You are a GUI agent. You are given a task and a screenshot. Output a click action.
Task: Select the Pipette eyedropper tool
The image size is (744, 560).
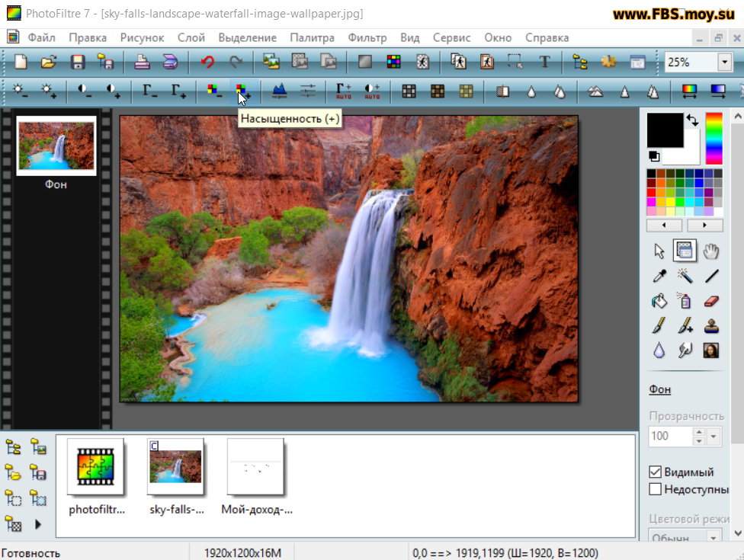pyautogui.click(x=659, y=276)
